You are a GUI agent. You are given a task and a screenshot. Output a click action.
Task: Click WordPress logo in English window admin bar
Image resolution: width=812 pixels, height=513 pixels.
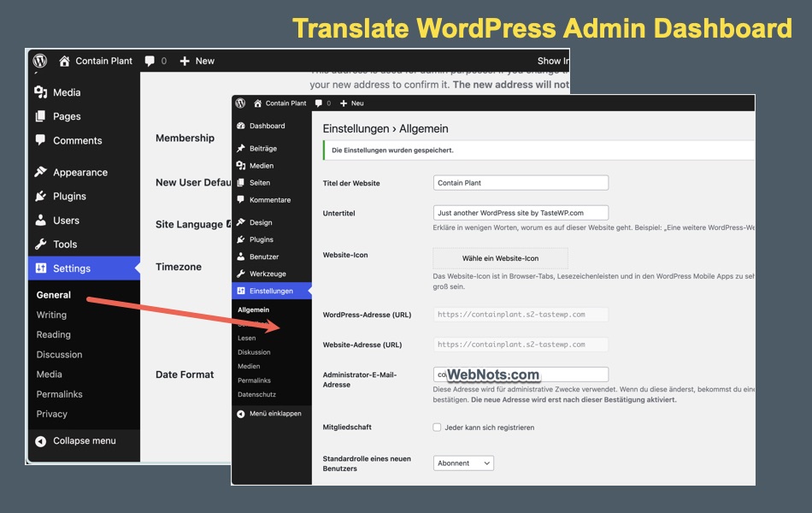coord(40,61)
